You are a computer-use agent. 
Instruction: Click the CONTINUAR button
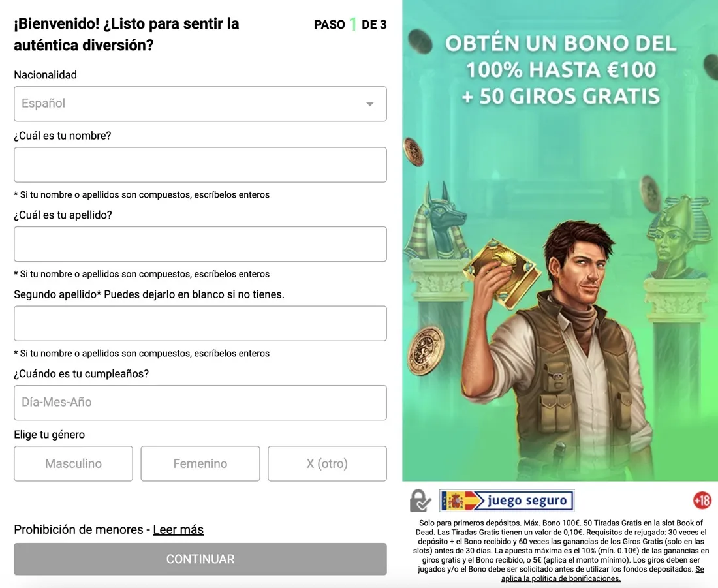pos(200,559)
